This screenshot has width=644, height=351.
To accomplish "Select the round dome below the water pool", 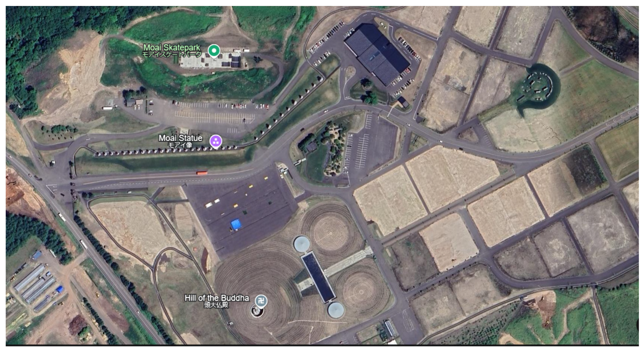I will click(x=336, y=310).
